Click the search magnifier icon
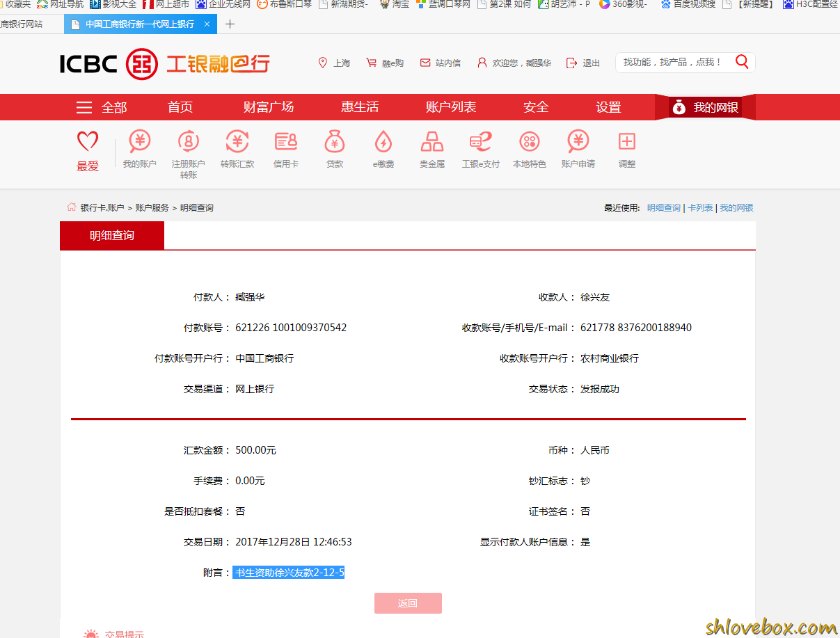This screenshot has height=638, width=840. pyautogui.click(x=742, y=62)
